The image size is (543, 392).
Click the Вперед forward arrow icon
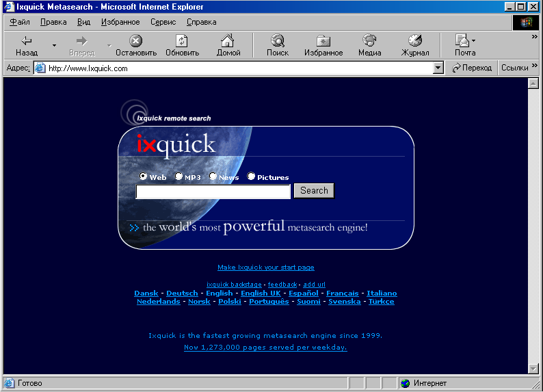tap(82, 41)
